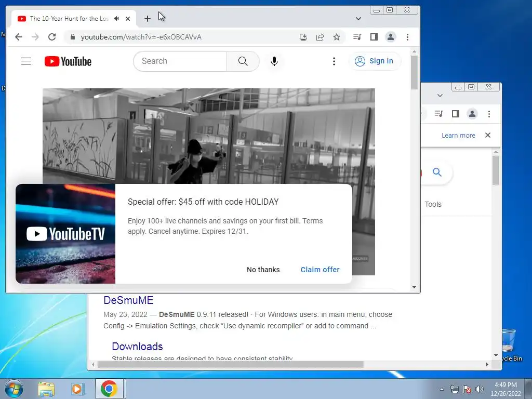Open the volume control in the tray

[480, 389]
